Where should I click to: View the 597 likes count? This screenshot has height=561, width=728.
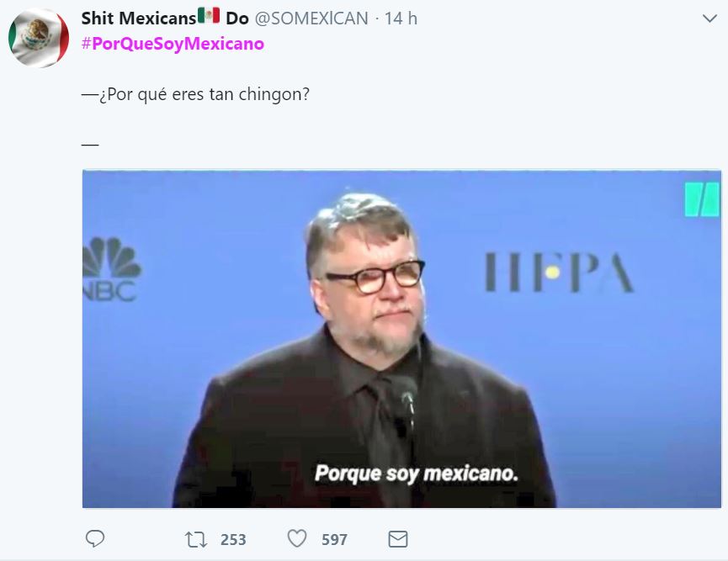click(334, 540)
